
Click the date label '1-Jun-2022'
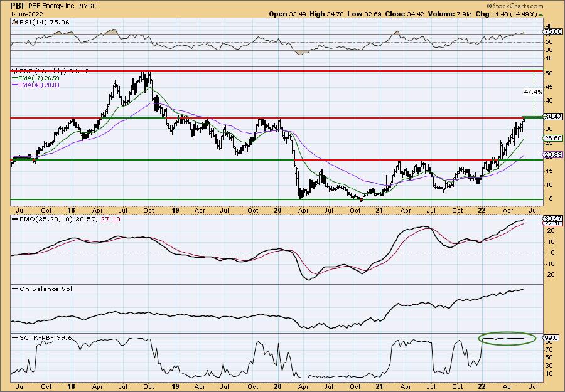click(26, 14)
